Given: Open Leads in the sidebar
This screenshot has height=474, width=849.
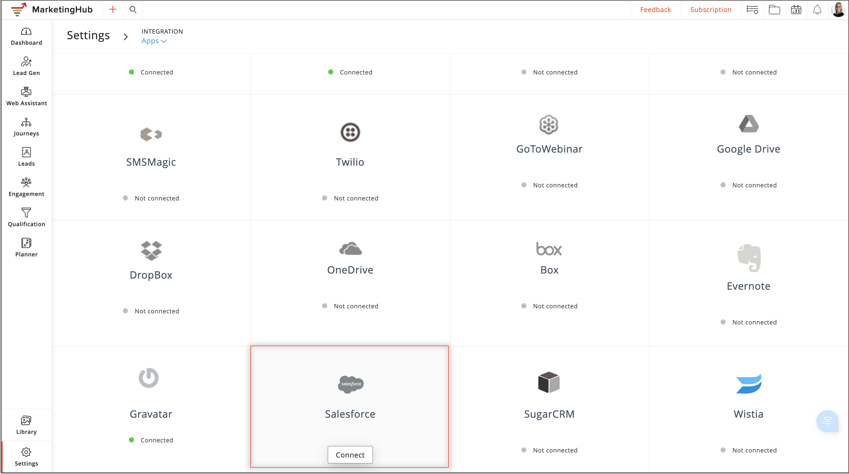Looking at the screenshot, I should click(x=26, y=157).
